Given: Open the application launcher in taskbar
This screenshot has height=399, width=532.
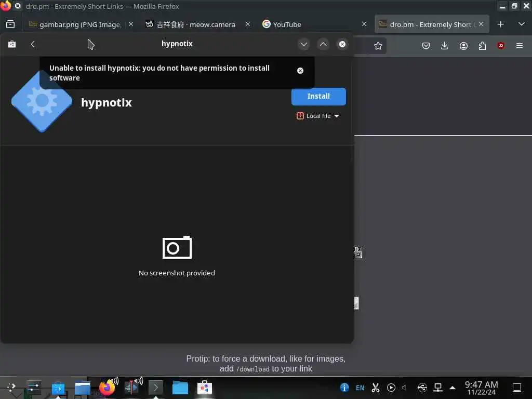Looking at the screenshot, I should point(11,387).
